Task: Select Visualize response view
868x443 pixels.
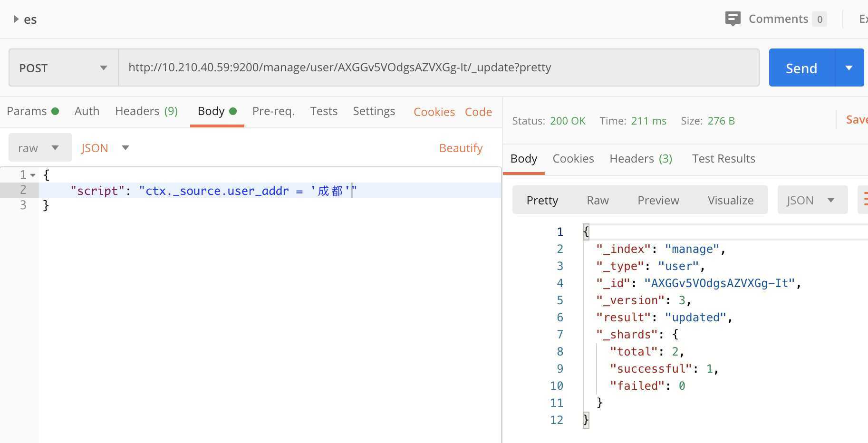Action: point(730,200)
